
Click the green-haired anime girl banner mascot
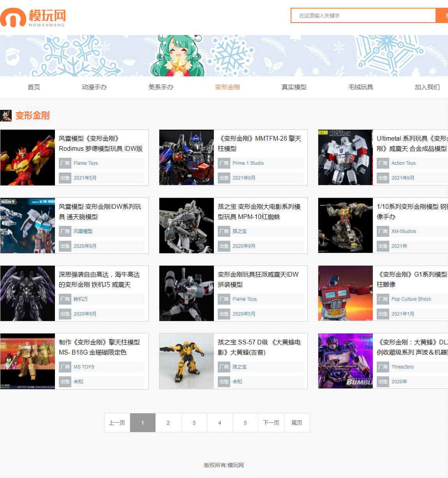pos(177,56)
